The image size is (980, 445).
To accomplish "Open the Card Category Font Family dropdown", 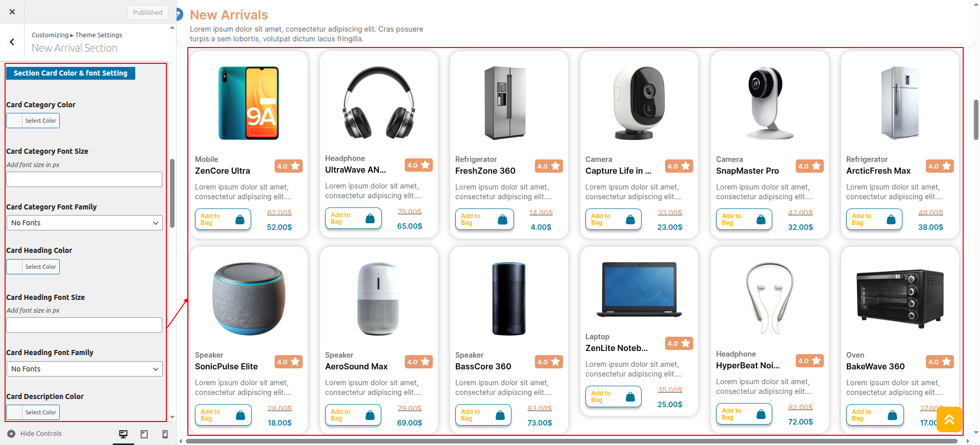I will pos(84,223).
